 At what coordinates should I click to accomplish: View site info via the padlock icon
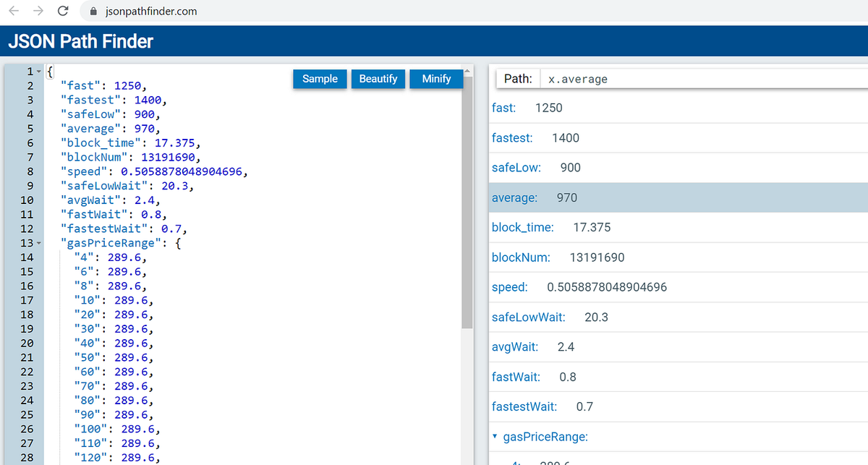pos(92,12)
